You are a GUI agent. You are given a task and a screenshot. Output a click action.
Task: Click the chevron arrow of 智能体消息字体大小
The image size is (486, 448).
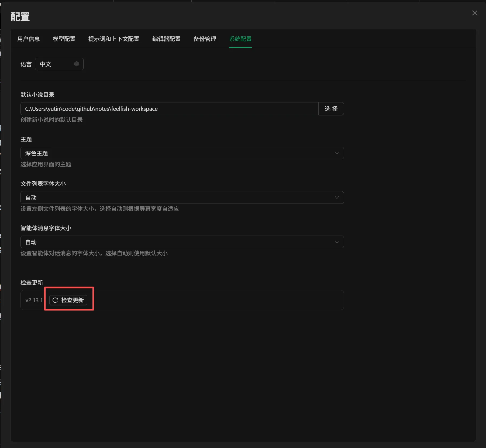click(337, 242)
